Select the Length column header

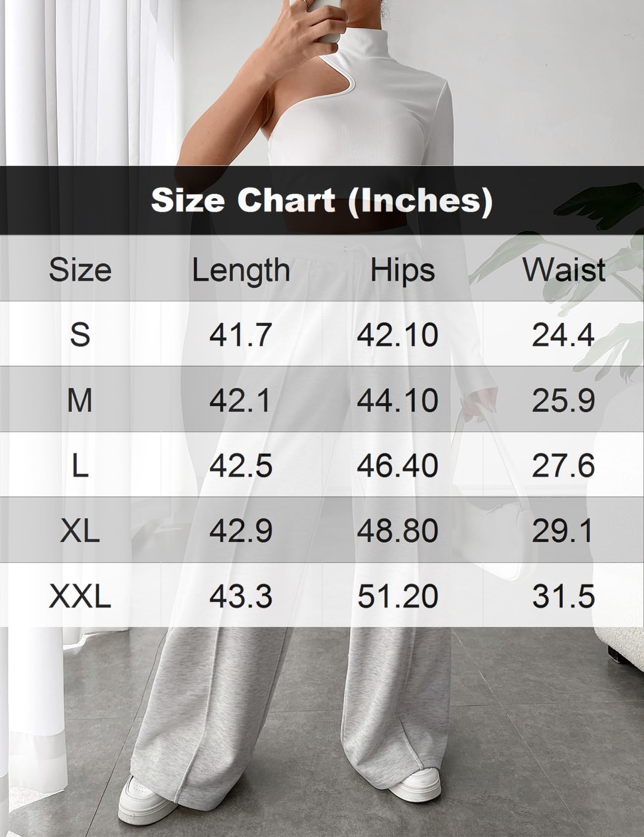point(241,270)
